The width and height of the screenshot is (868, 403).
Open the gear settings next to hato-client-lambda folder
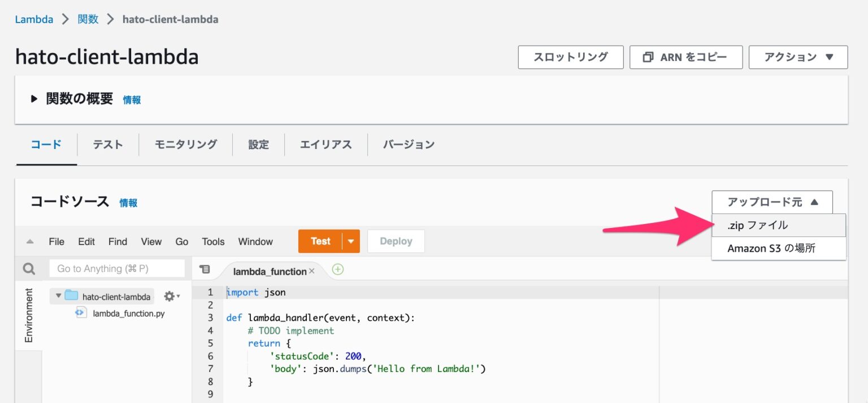(168, 296)
